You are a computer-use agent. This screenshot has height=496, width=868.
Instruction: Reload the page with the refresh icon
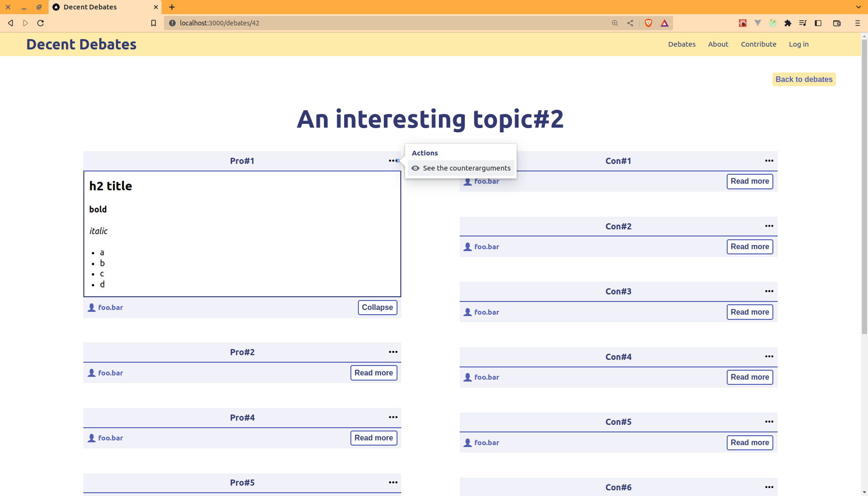click(41, 23)
